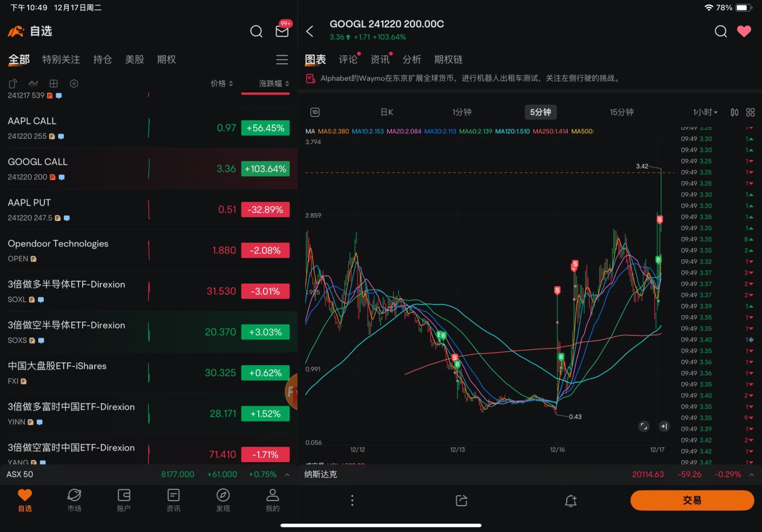Select 日K chart interval
This screenshot has width=762, height=532.
click(x=387, y=112)
